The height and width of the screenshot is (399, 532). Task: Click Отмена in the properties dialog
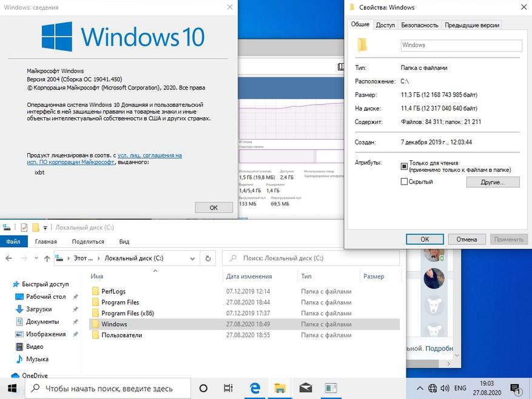pyautogui.click(x=466, y=239)
